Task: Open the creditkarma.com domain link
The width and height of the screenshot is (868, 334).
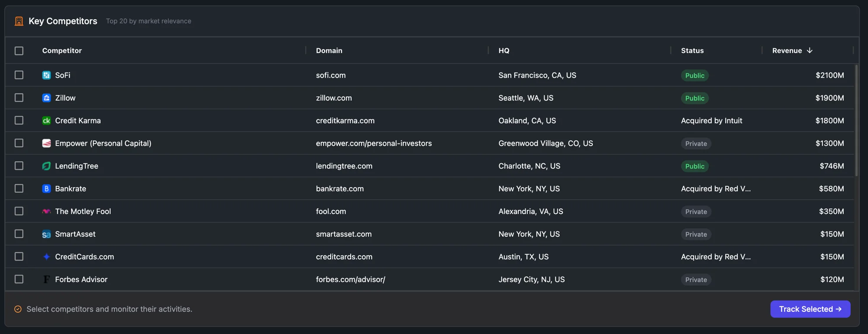Action: (345, 121)
